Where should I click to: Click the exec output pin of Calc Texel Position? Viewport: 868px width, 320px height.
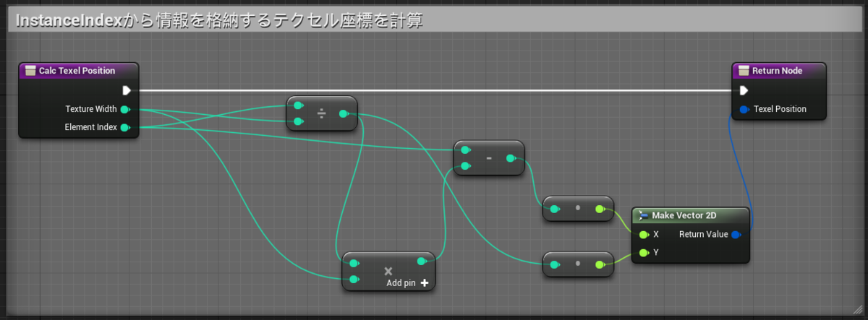pos(127,90)
